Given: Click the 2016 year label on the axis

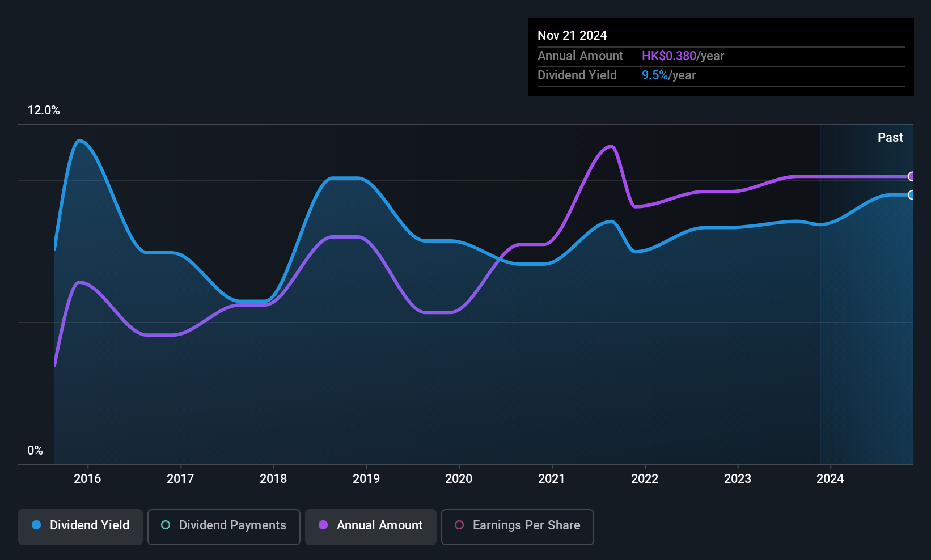Looking at the screenshot, I should [87, 478].
